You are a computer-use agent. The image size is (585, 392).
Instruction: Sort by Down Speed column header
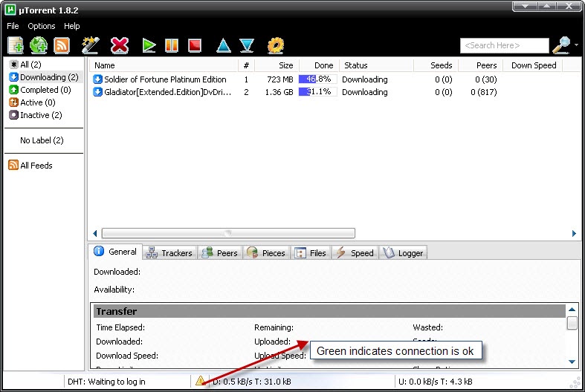click(533, 65)
